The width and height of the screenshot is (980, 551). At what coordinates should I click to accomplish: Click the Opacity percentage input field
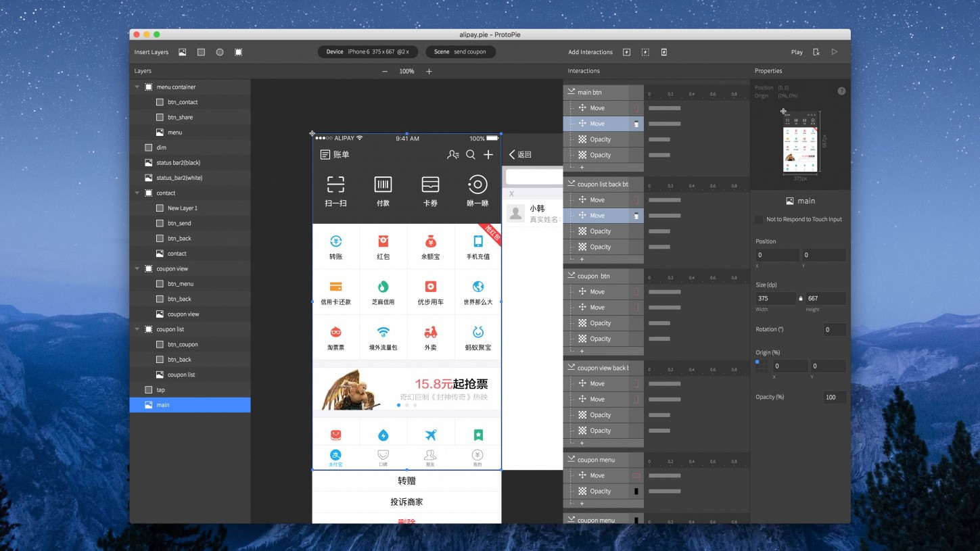(835, 397)
